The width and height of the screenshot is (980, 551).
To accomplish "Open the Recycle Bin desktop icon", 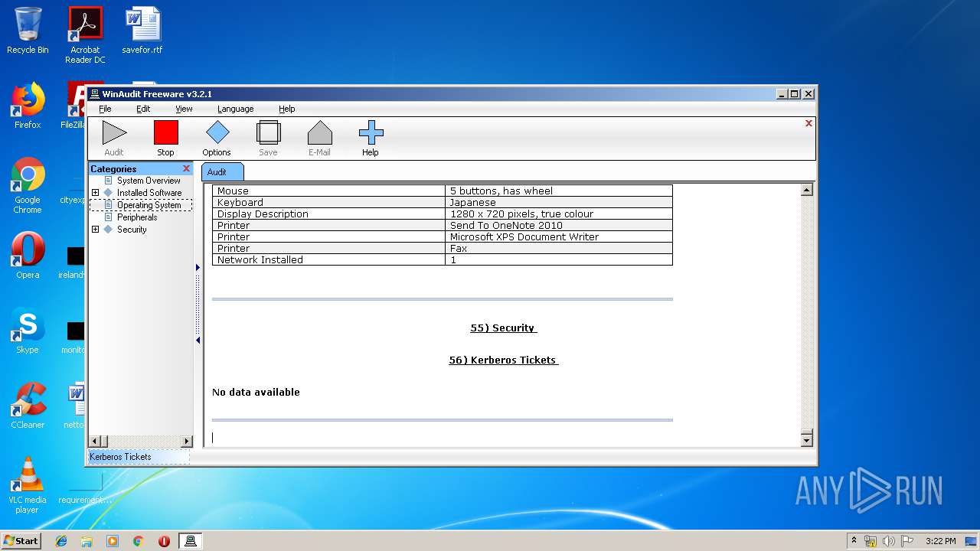I will pos(28,31).
